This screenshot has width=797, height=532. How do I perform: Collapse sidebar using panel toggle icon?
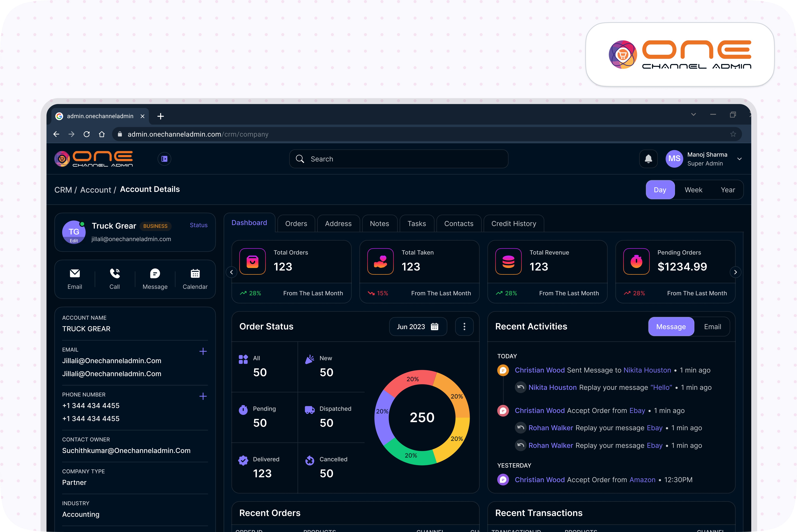tap(165, 159)
